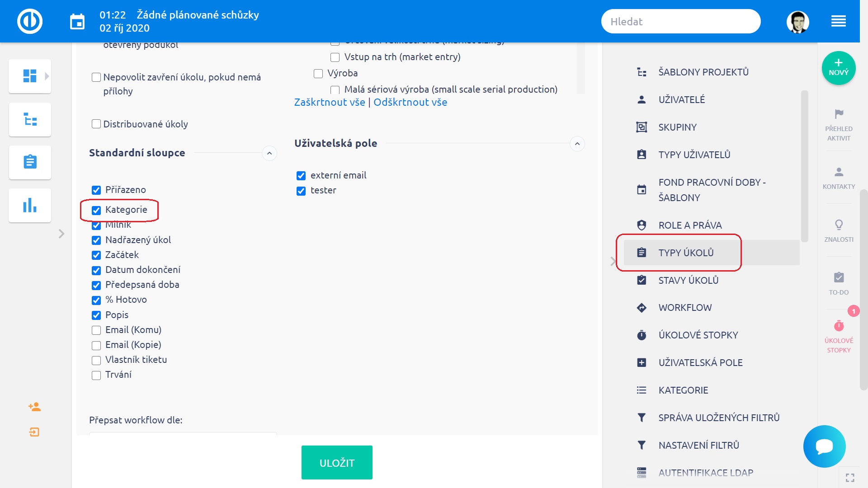Enable Email (Komu) checkbox
Screen dimensions: 868x488
tap(96, 330)
